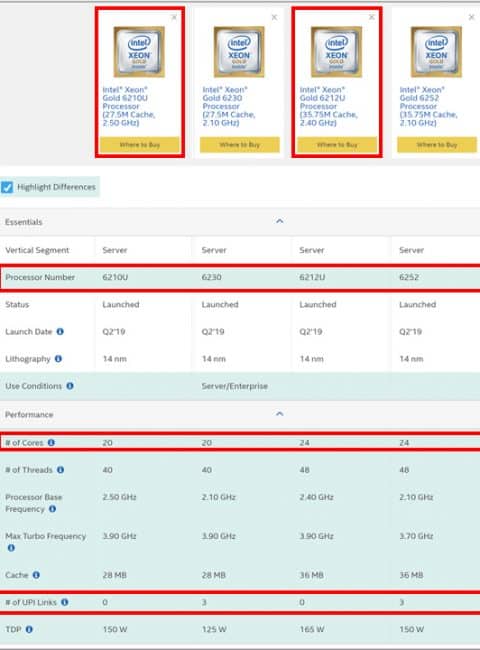Click the Performance section header text
Viewport: 480px width, 650px height.
(29, 415)
